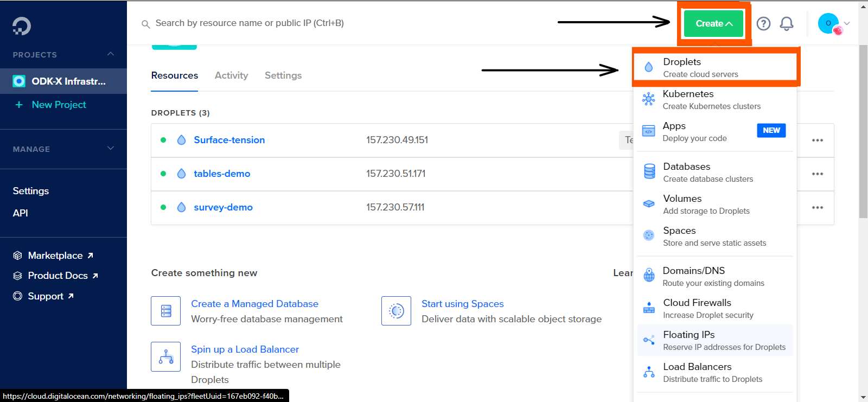Open the tables-demo droplet link

pyautogui.click(x=222, y=174)
